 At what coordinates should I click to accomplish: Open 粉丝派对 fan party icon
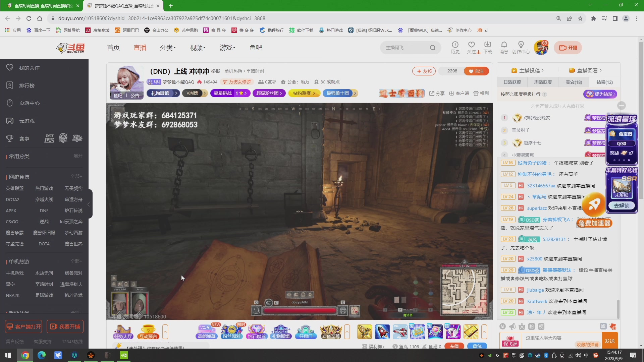[x=232, y=331]
